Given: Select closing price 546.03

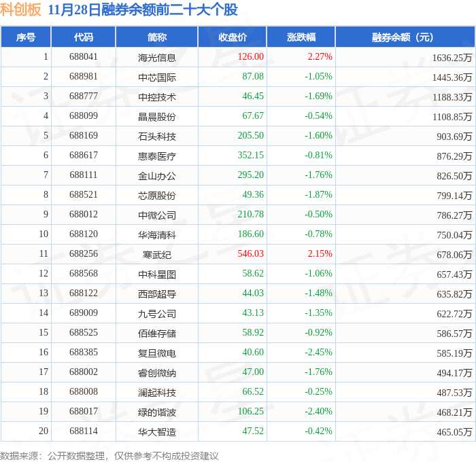Looking at the screenshot, I should tap(250, 254).
